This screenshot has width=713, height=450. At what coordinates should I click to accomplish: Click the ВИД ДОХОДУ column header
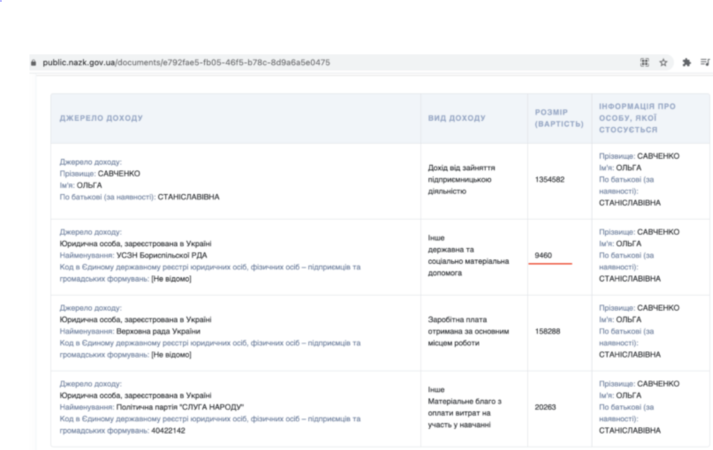tap(457, 118)
